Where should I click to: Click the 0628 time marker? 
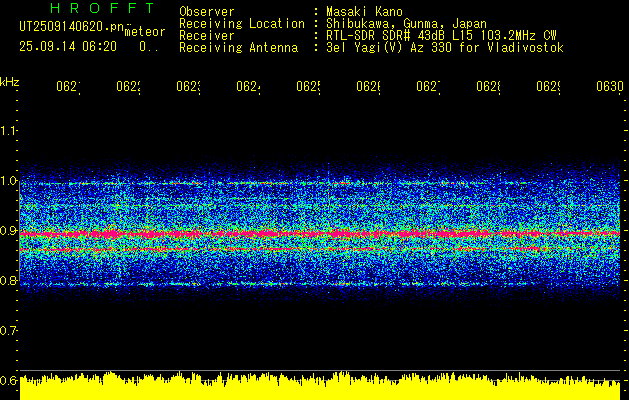489,87
